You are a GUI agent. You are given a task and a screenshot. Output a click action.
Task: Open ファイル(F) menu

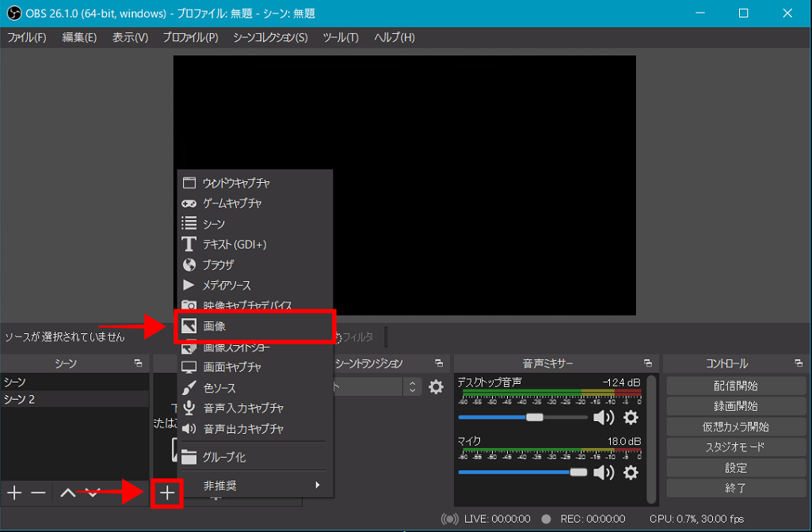click(27, 37)
